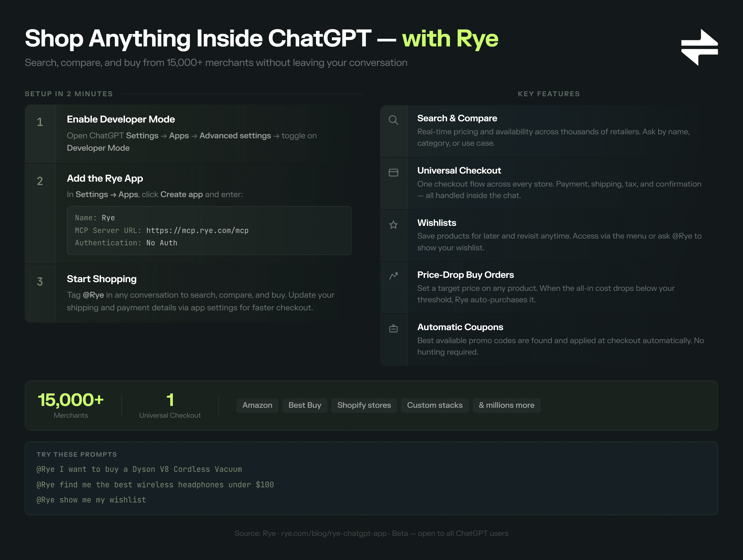Screen dimensions: 743x560
Task: Toggle on Developer Mode
Action: (98, 148)
